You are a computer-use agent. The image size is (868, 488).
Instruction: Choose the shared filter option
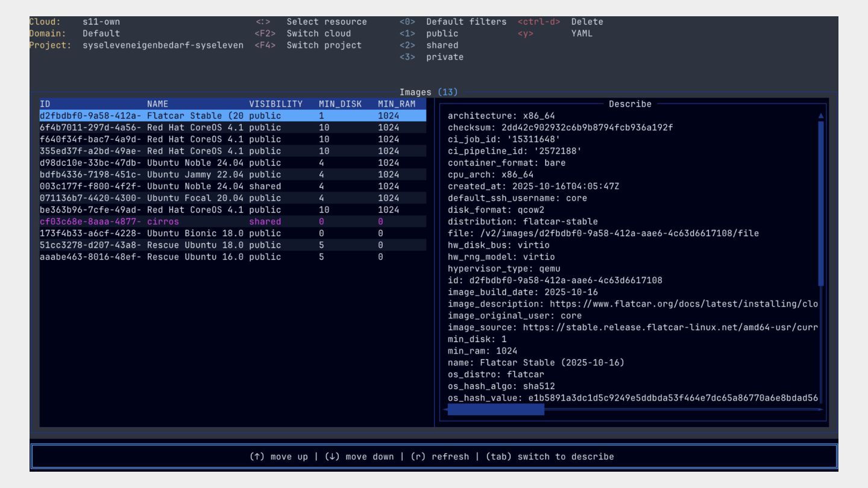click(x=442, y=45)
